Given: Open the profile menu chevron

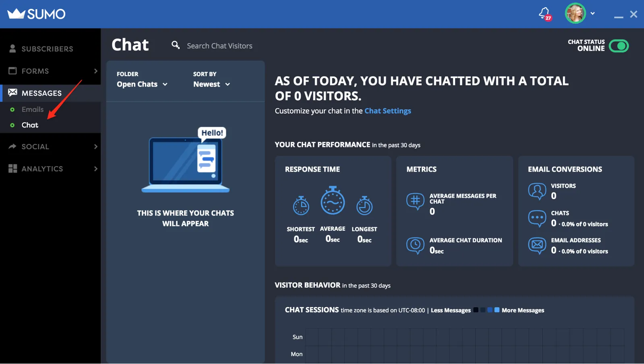Looking at the screenshot, I should (x=592, y=13).
